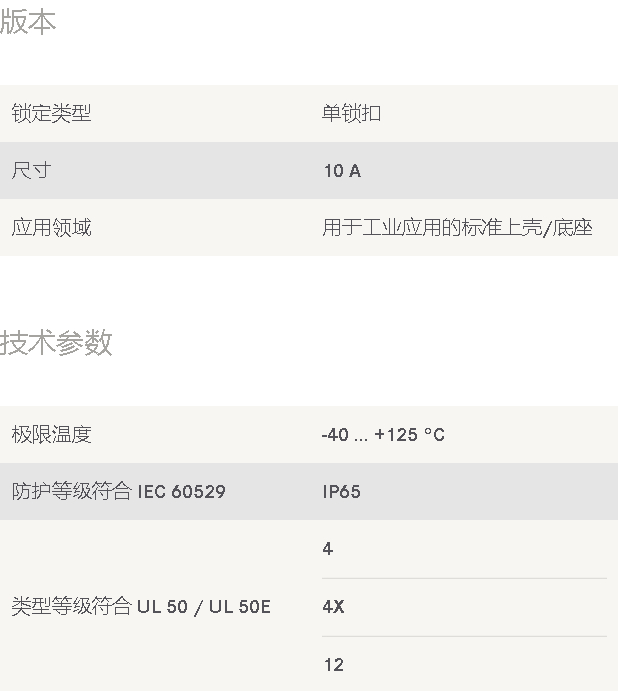Click the 极限温度 row label
Viewport: 618px width, 691px height.
pos(51,435)
